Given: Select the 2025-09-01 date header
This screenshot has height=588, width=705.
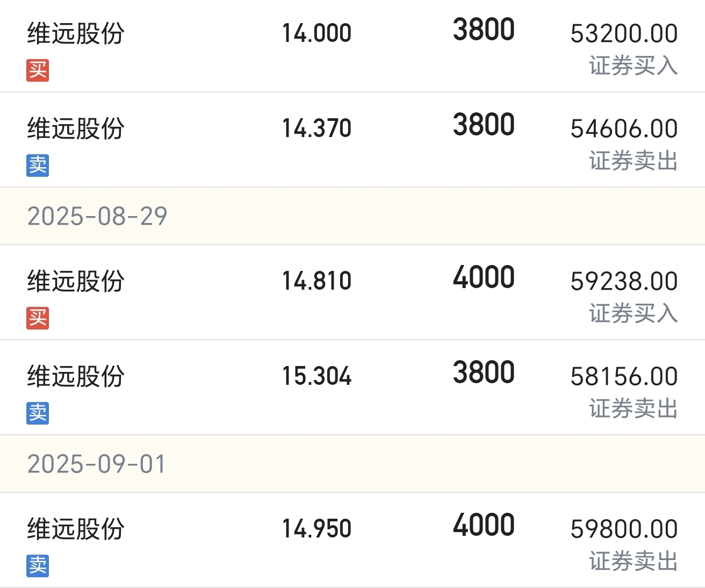Looking at the screenshot, I should point(352,464).
